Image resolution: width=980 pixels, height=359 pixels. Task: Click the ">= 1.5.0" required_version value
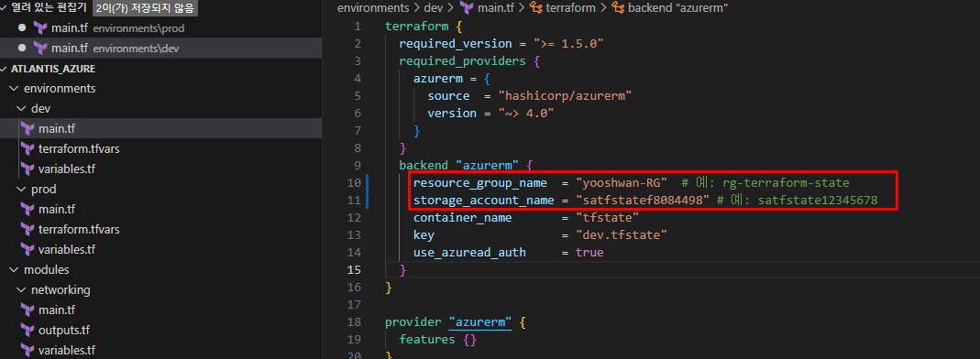click(567, 44)
